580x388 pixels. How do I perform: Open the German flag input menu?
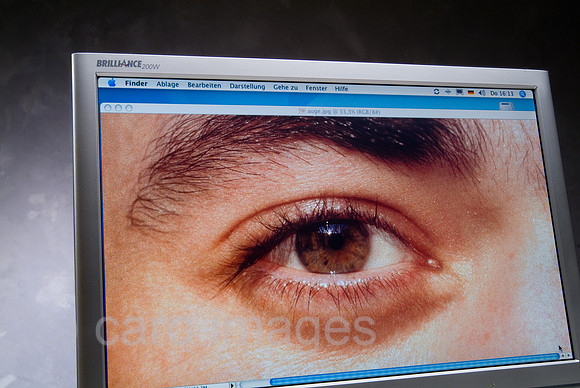point(471,92)
